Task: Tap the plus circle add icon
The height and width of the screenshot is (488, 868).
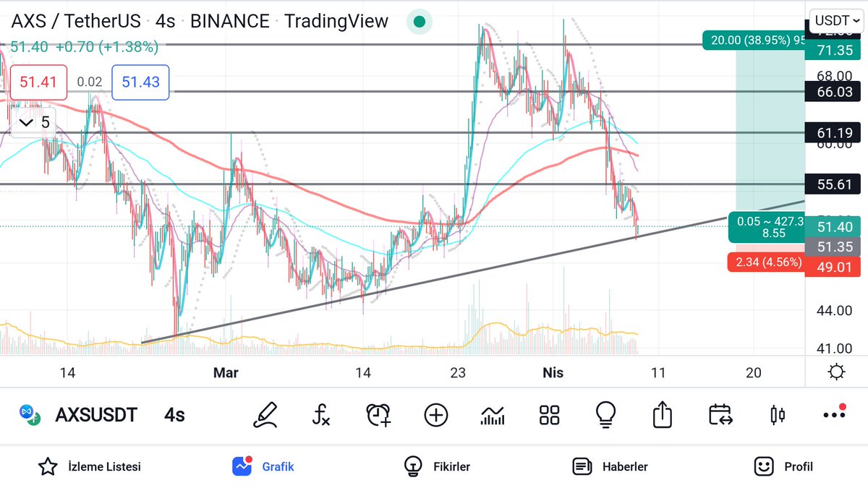Action: pyautogui.click(x=435, y=415)
